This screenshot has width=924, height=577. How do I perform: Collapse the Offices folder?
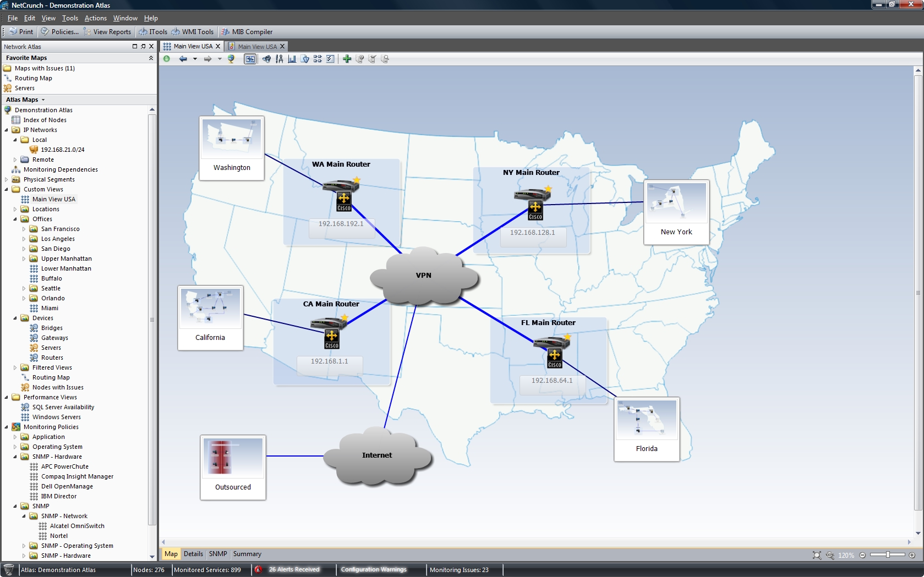(x=15, y=219)
